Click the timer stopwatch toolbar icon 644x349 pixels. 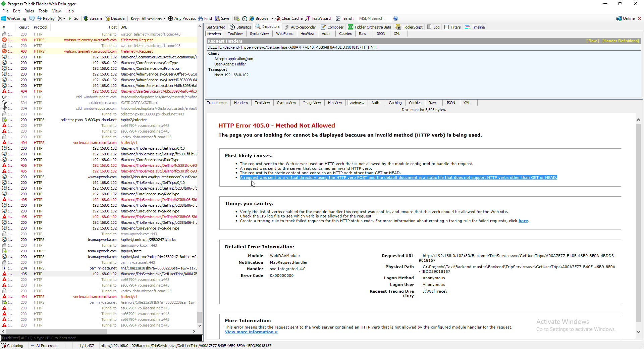(x=245, y=18)
